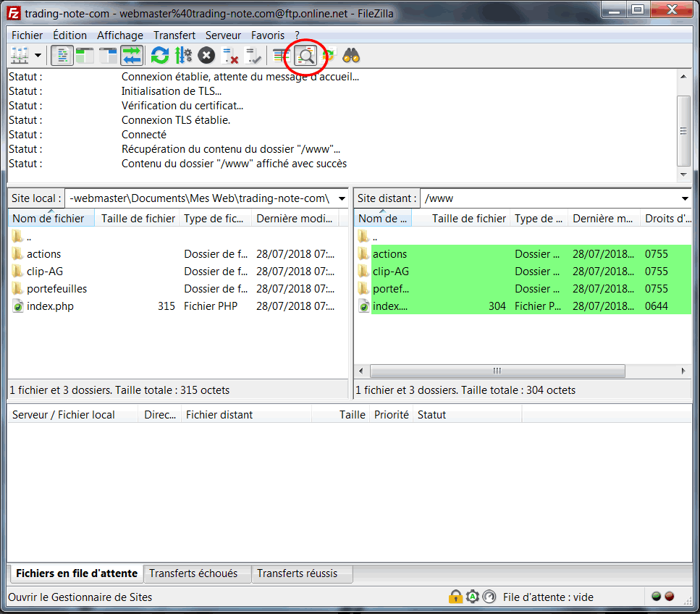This screenshot has height=614, width=700.
Task: Cancel the current operation
Action: tap(206, 56)
